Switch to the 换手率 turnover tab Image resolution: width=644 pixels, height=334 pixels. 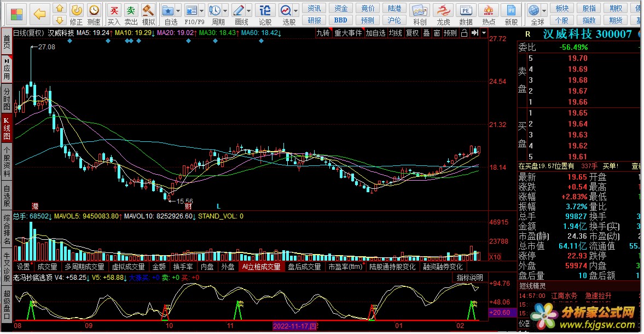pos(183,267)
